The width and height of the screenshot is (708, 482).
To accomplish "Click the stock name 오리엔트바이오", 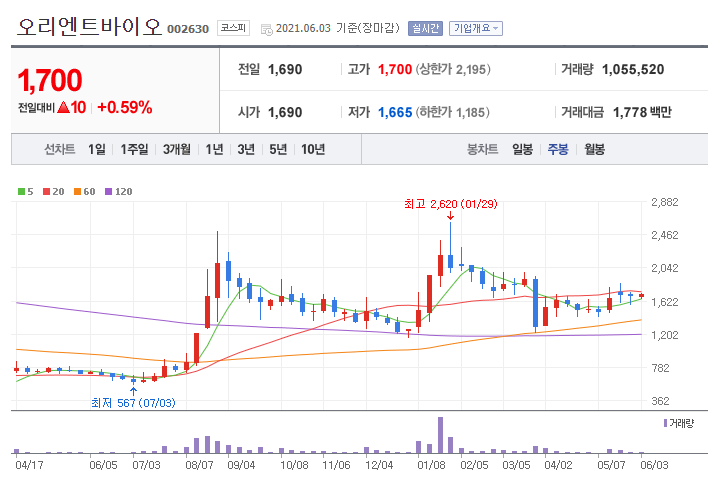I will (89, 26).
